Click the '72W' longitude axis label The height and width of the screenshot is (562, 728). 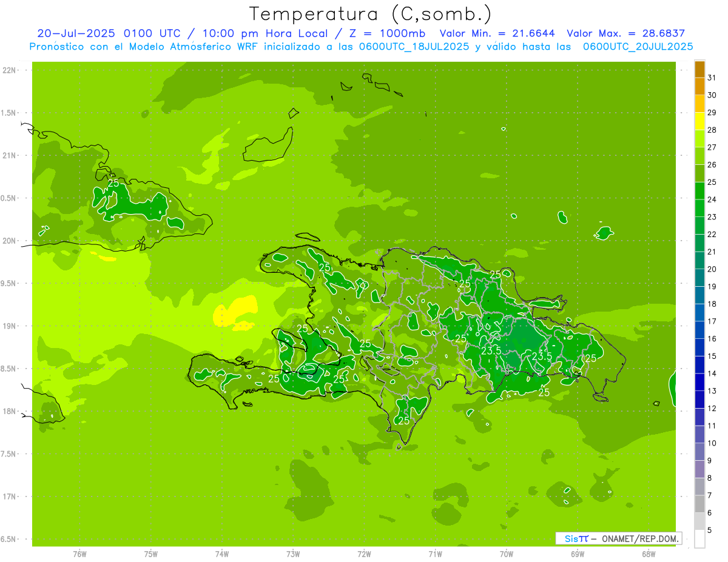364,554
